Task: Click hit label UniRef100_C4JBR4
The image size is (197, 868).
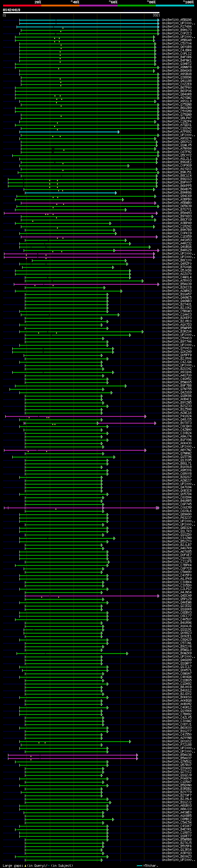Action: 177,50
